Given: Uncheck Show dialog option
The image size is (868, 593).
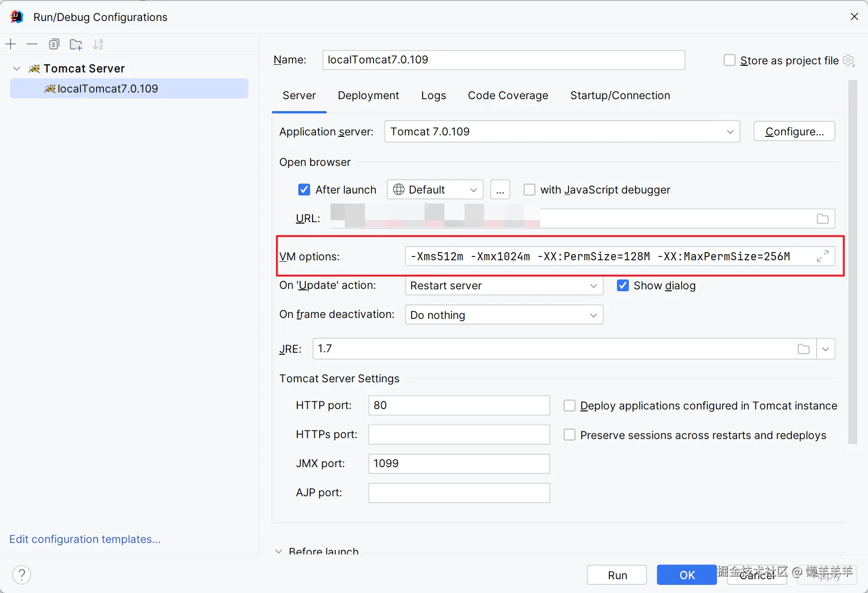Looking at the screenshot, I should click(623, 286).
